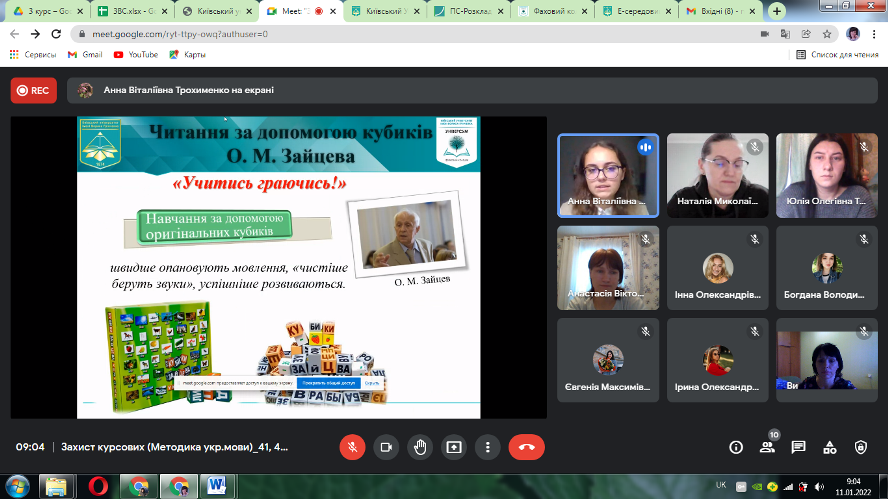Open the Windows Start menu
The width and height of the screenshot is (888, 499).
(17, 487)
